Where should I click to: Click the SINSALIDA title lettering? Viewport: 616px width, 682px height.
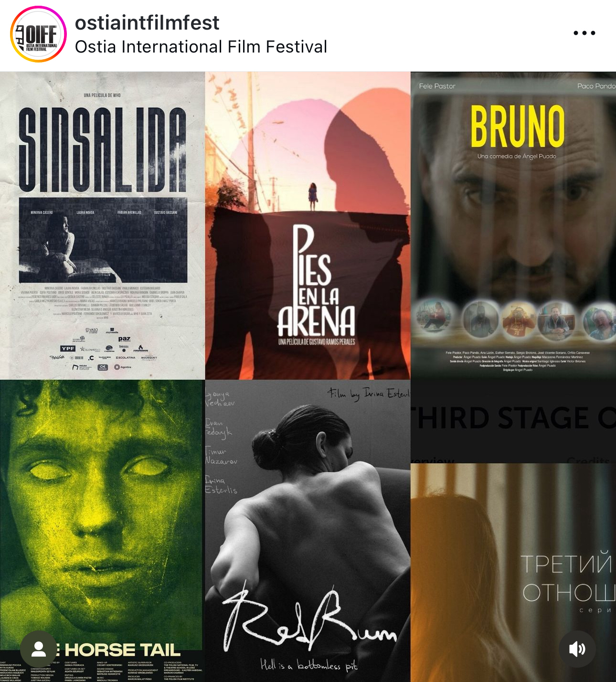(x=102, y=149)
